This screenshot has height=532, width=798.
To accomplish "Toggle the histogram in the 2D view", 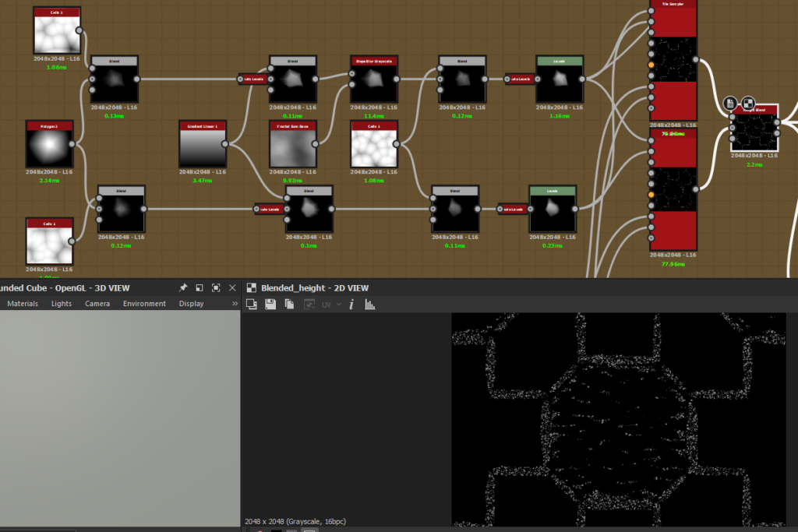I will (x=370, y=304).
